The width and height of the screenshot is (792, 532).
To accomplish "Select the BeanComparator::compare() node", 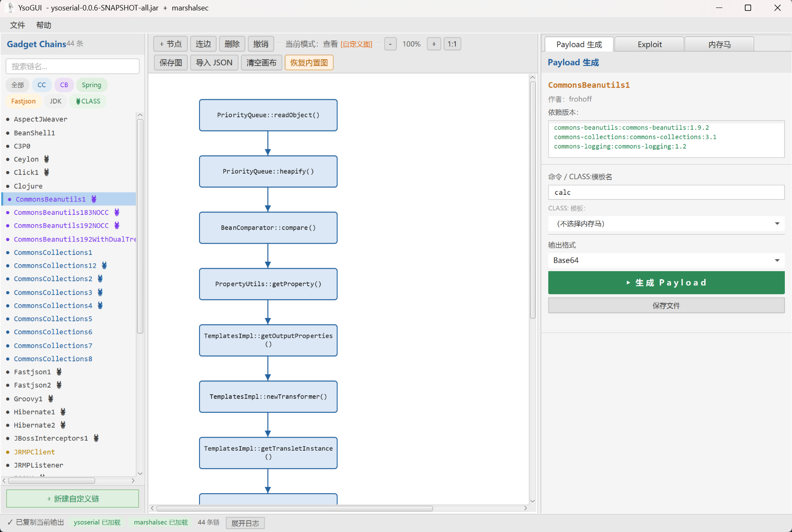I will [268, 228].
